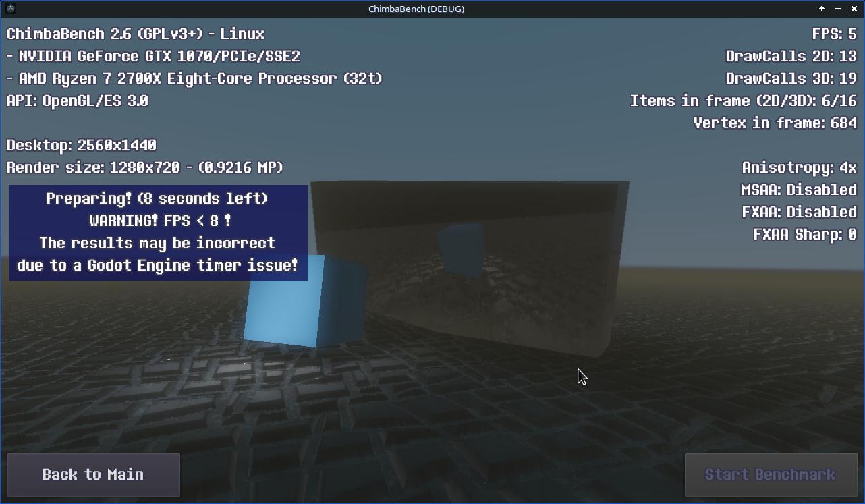Viewport: 865px width, 504px height.
Task: Select the AMD Ryzen 7 2700X processor line
Action: 195,78
